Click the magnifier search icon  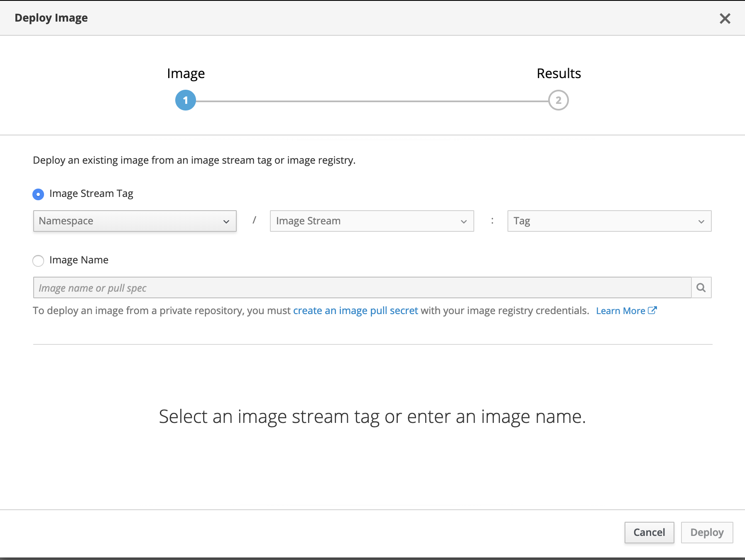pos(701,287)
